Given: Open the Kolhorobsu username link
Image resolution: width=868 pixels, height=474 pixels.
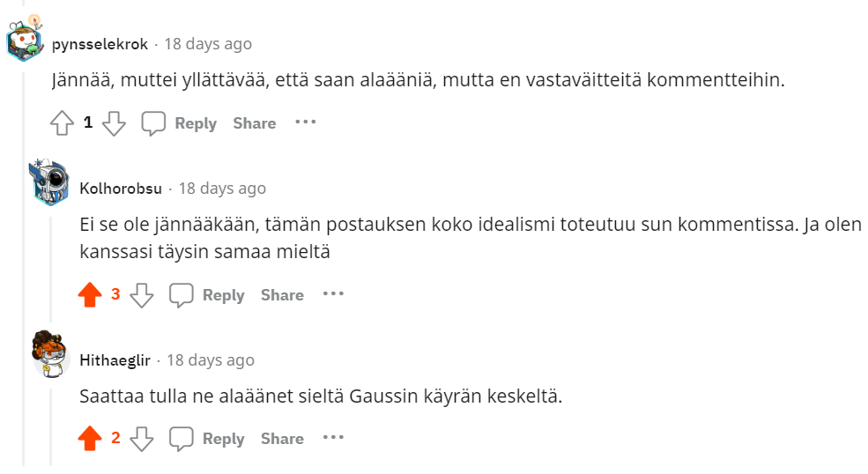Looking at the screenshot, I should (x=121, y=189).
